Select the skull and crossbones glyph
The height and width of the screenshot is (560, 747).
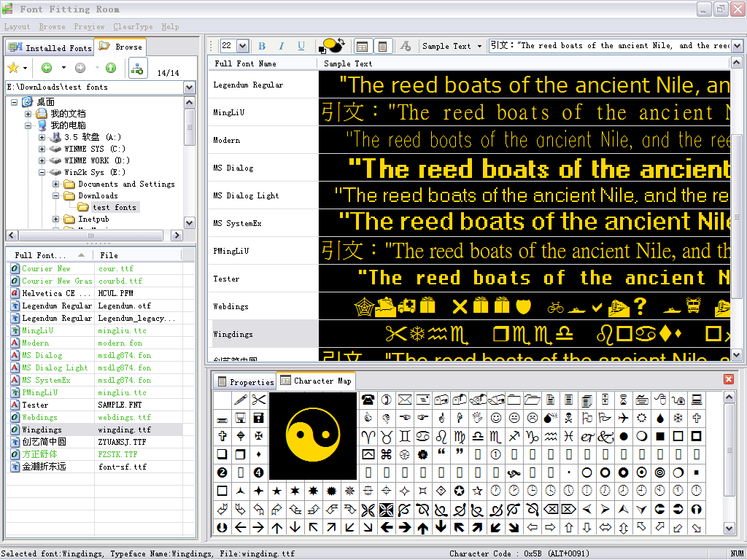pyautogui.click(x=569, y=418)
